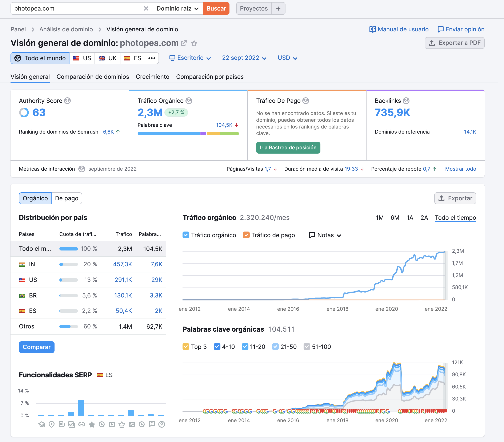The width and height of the screenshot is (504, 442).
Task: Switch to the Comparación de dominios tab
Action: (x=93, y=77)
